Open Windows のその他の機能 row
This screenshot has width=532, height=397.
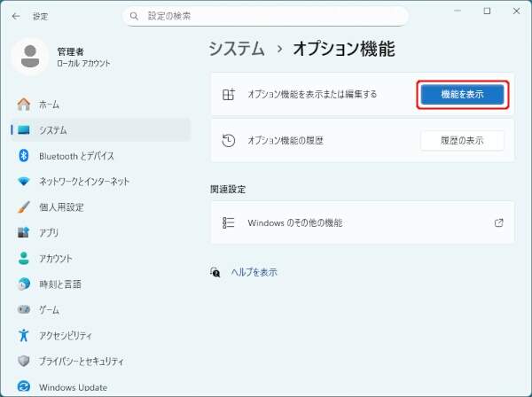click(x=363, y=222)
